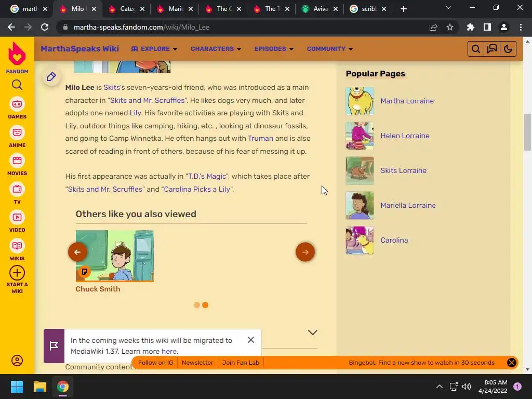
Task: Open 'Carolina Picks a Lily' link
Action: pyautogui.click(x=197, y=189)
